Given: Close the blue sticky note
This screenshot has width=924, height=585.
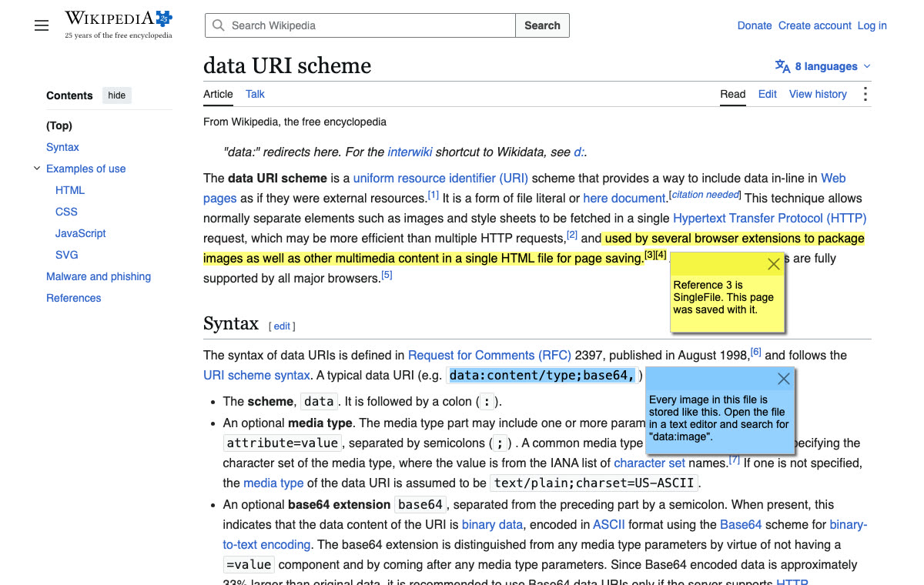Looking at the screenshot, I should click(x=784, y=379).
